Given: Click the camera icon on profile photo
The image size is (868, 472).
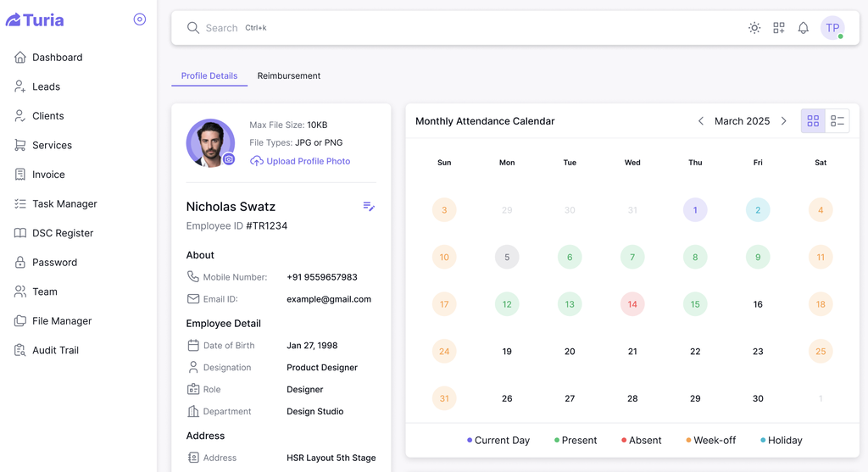Looking at the screenshot, I should tap(229, 159).
